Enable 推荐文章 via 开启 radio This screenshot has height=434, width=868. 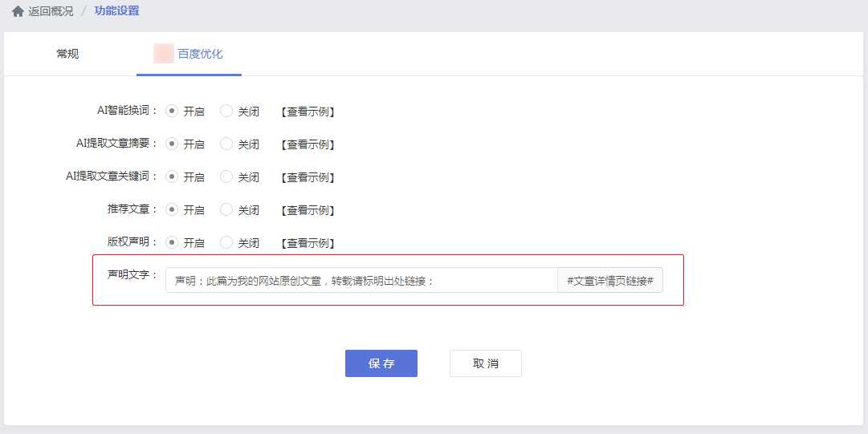coord(172,209)
